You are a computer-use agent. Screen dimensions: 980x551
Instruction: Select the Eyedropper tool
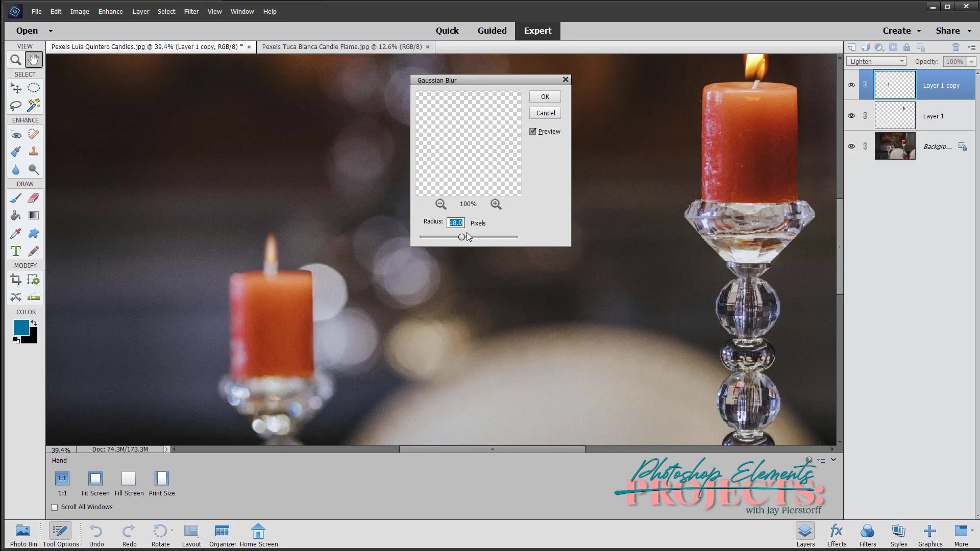(x=15, y=233)
